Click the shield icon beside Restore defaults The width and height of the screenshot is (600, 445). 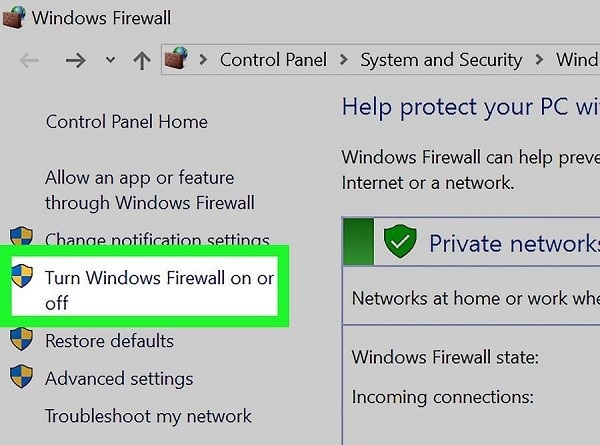tap(21, 341)
